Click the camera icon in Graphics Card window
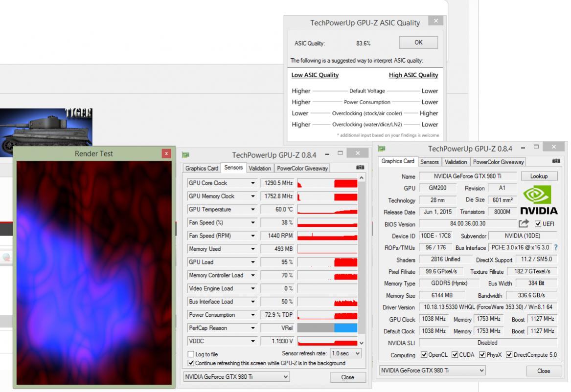Image resolution: width=571 pixels, height=392 pixels. pyautogui.click(x=556, y=161)
